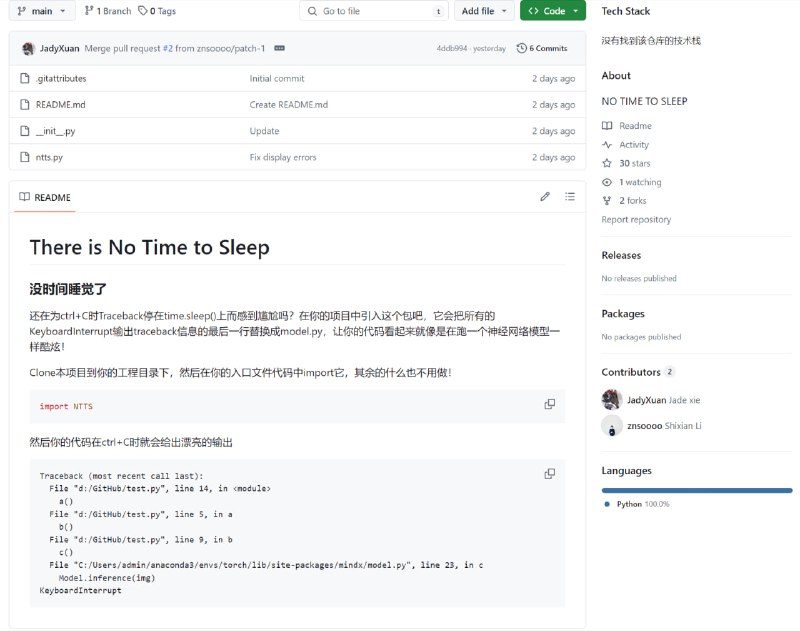The image size is (800, 631).
Task: Expand the Add file dropdown
Action: coord(484,11)
